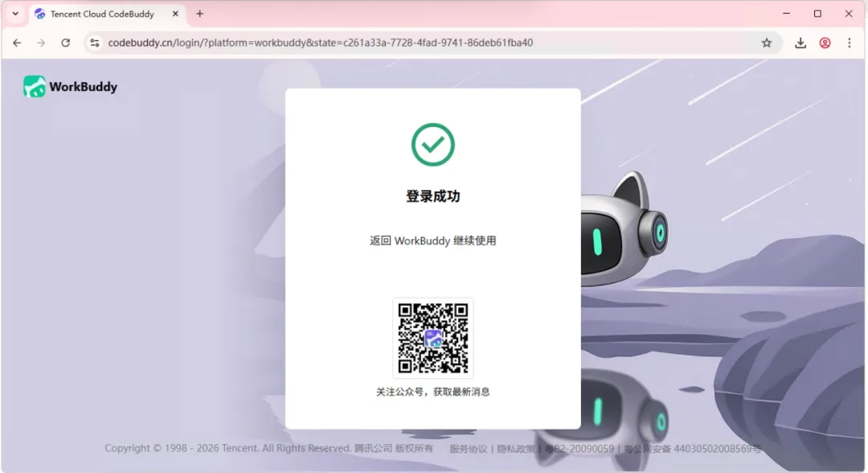Click the QR code image
Image resolution: width=868 pixels, height=473 pixels.
point(433,338)
